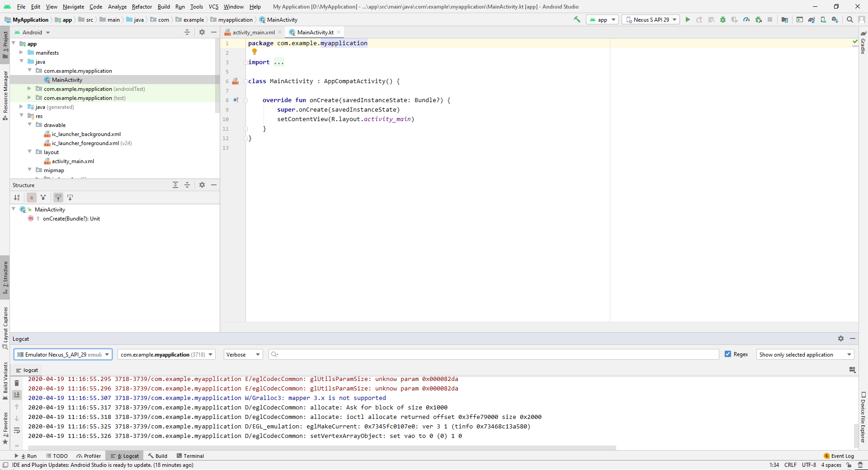Image resolution: width=868 pixels, height=470 pixels.
Task: Open AVD Manager from the toolbar
Action: [823, 20]
